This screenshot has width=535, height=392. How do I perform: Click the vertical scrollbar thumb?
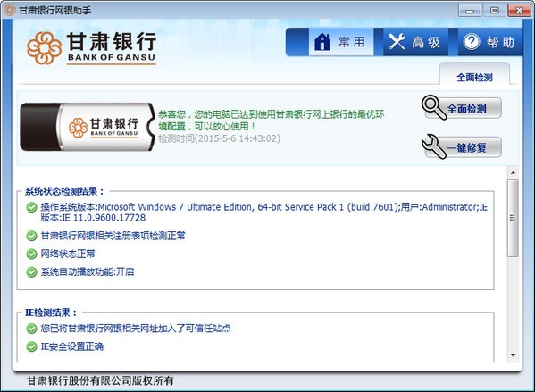coord(513,218)
